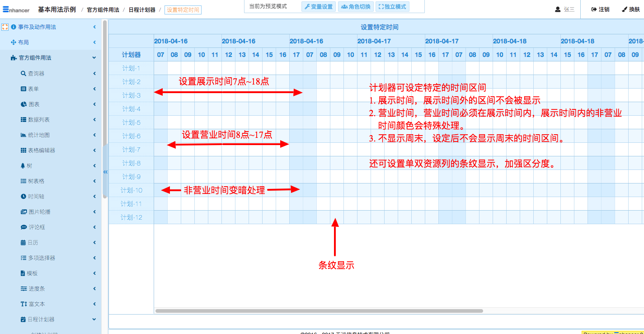644x334 pixels.
Task: Expand the 布局 section chevron
Action: pos(94,42)
